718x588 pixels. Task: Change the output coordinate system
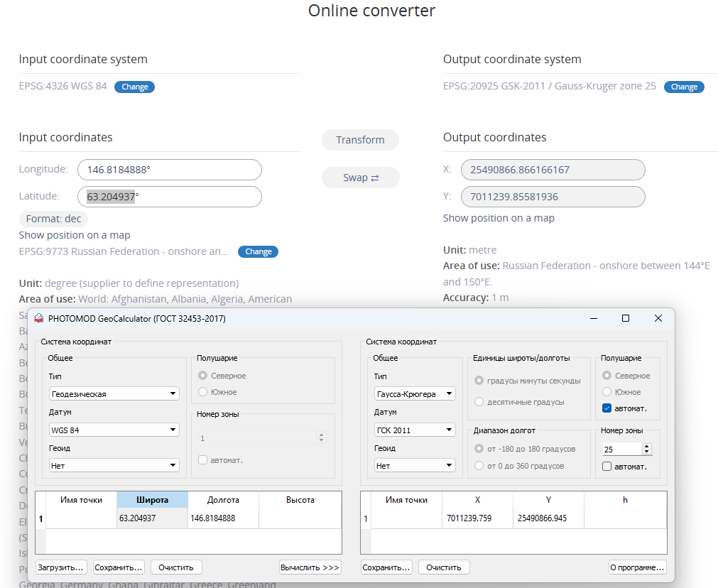coord(684,87)
